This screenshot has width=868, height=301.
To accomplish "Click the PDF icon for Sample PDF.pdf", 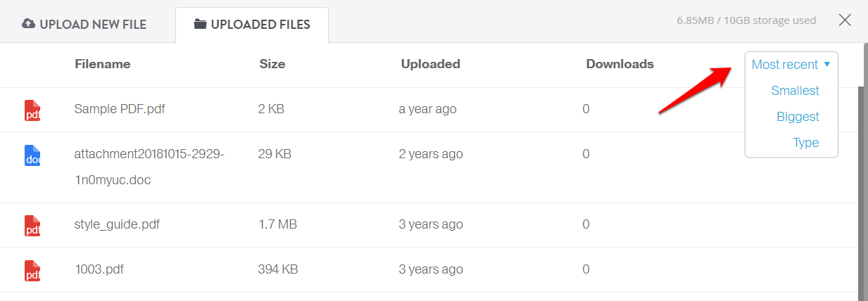I will click(x=32, y=110).
